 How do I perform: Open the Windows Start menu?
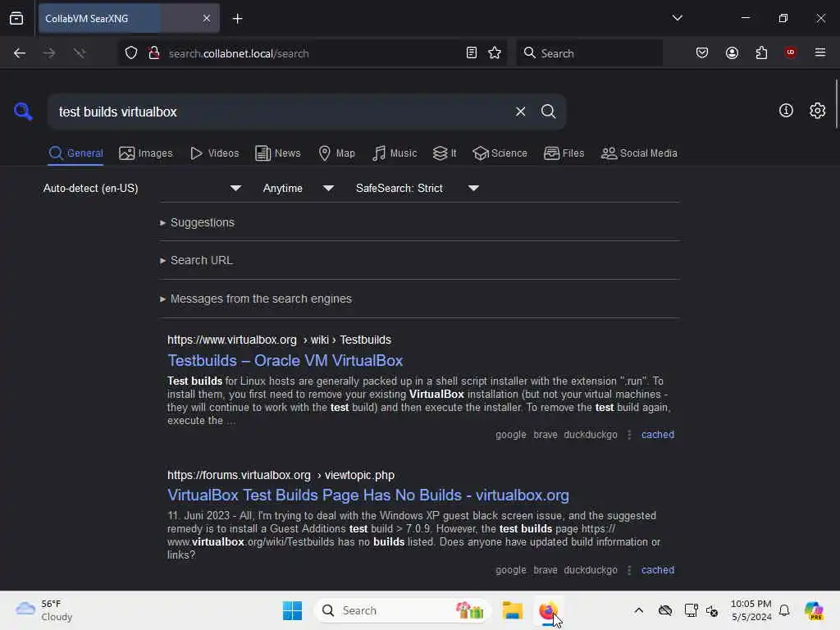tap(292, 610)
